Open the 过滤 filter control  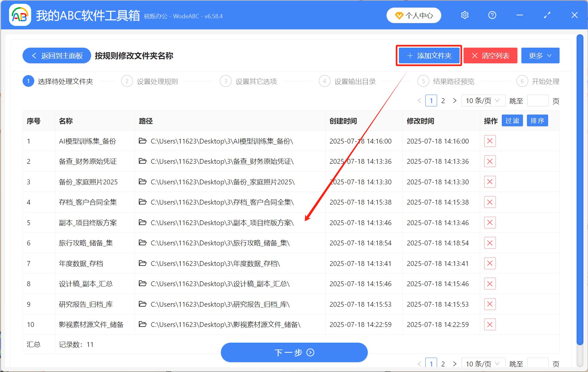(x=512, y=120)
